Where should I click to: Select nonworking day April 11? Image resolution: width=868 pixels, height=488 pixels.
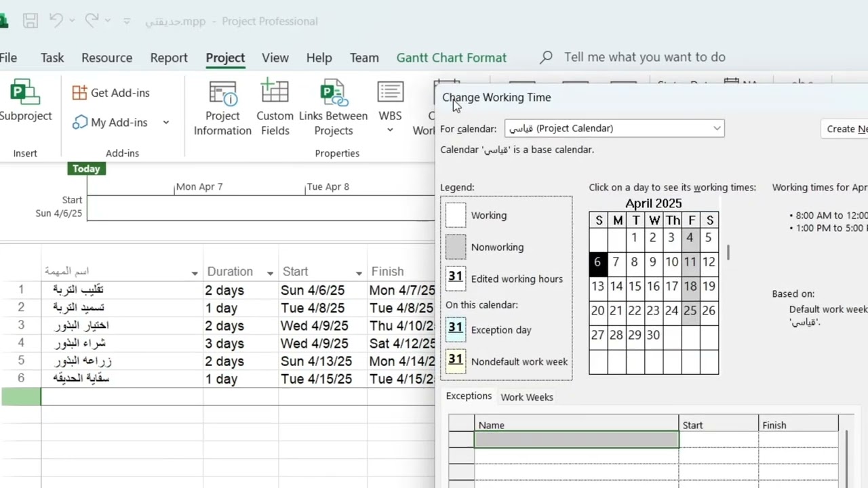690,262
